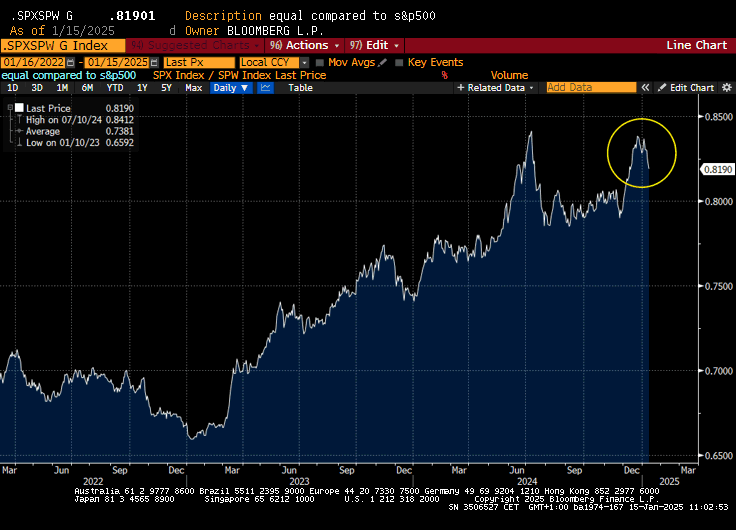Viewport: 736px width, 530px height.
Task: Click the Last Price value 0.8190 in legend
Action: pyautogui.click(x=120, y=108)
